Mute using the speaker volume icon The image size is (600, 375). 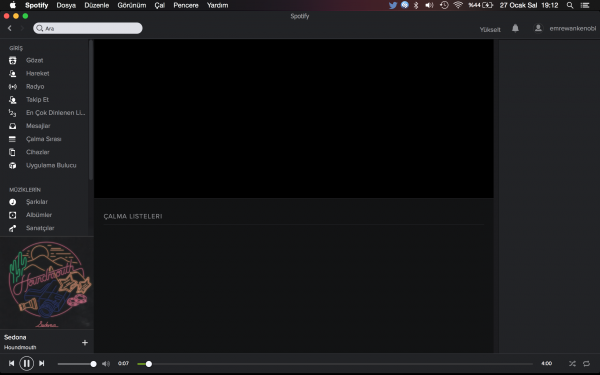(106, 364)
